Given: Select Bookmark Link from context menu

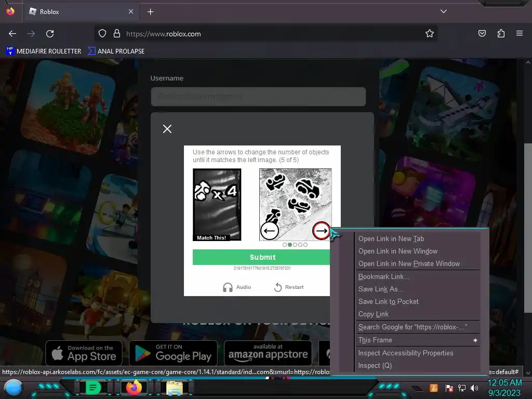Looking at the screenshot, I should (x=418, y=277).
